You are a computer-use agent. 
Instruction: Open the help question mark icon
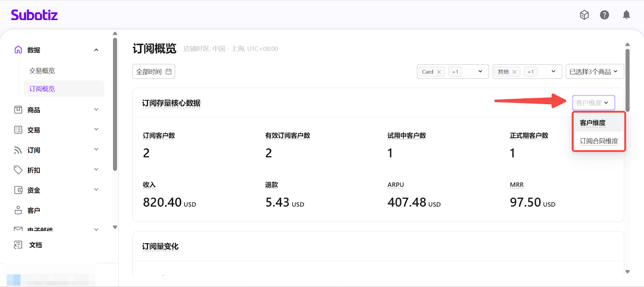(604, 15)
